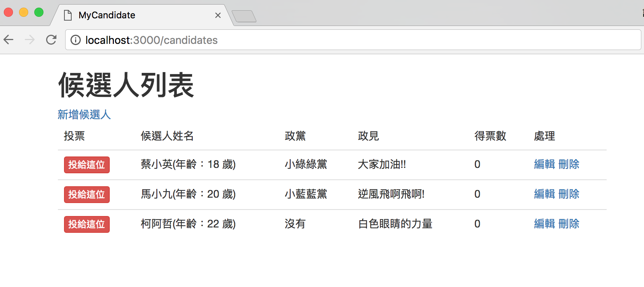Click the green macOS fullscreen button
The image size is (644, 287).
[39, 12]
